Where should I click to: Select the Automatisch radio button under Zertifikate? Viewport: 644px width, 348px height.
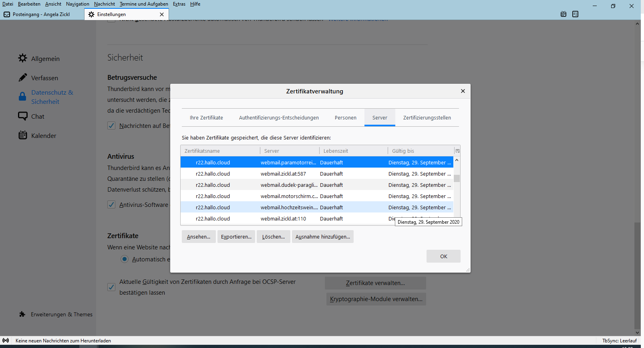(x=125, y=259)
